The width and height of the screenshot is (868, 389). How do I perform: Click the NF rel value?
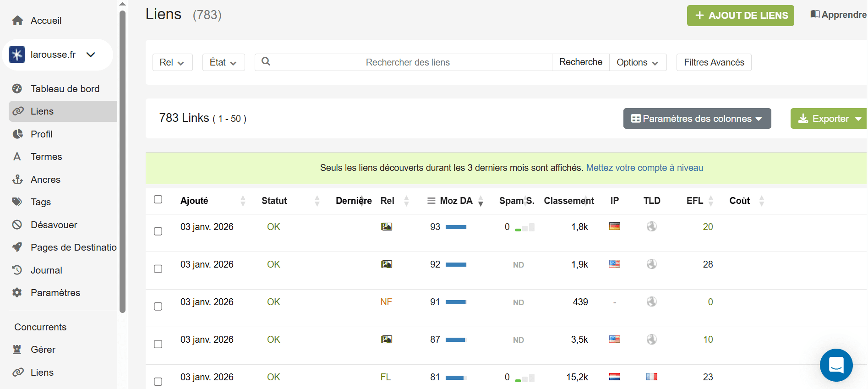(386, 302)
